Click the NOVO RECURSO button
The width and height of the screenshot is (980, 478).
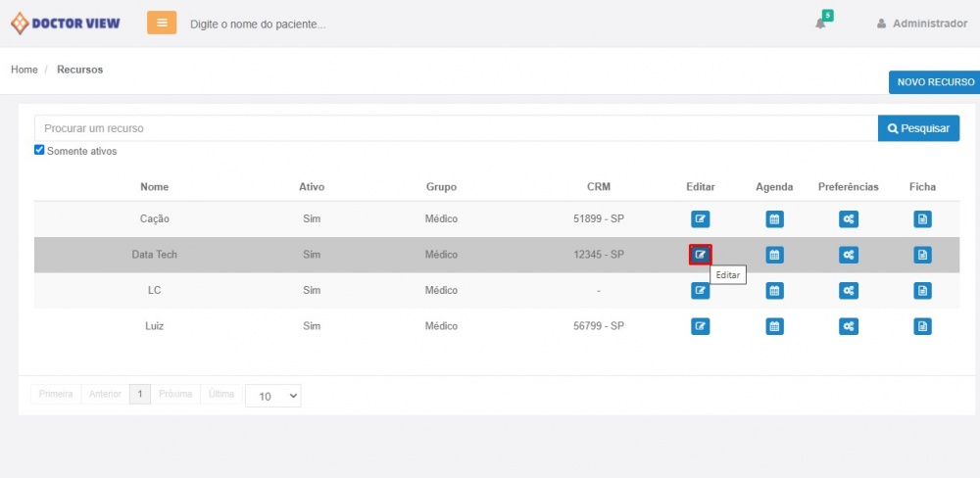coord(935,82)
